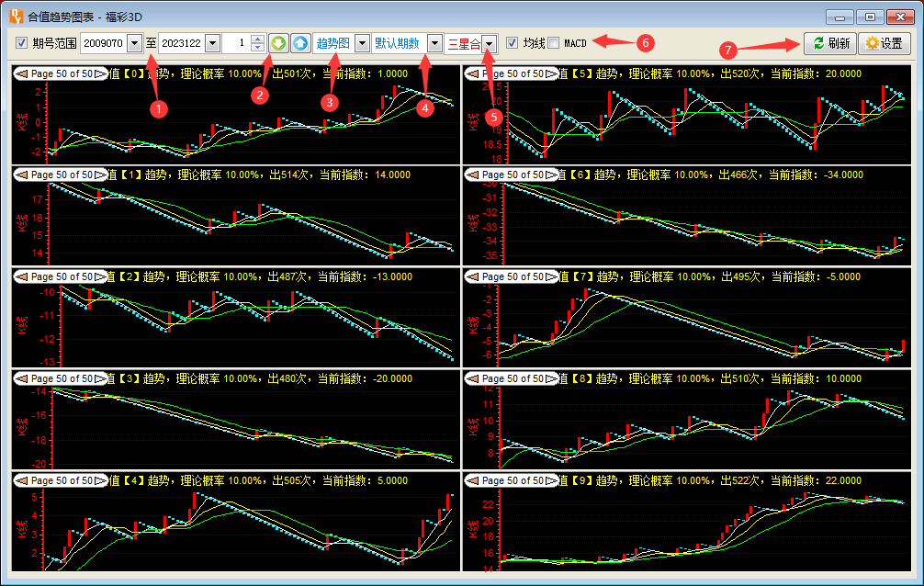
Task: Open the start period 2009070 dropdown
Action: click(x=135, y=43)
